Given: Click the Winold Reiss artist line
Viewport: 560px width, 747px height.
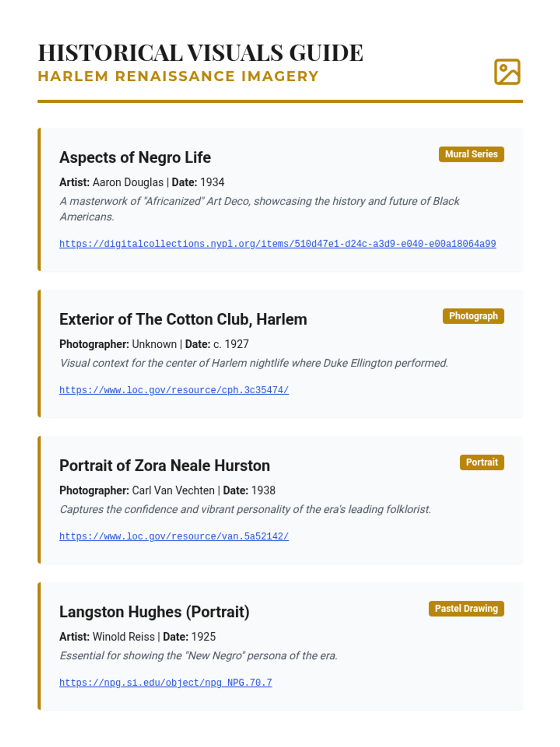Looking at the screenshot, I should point(137,637).
